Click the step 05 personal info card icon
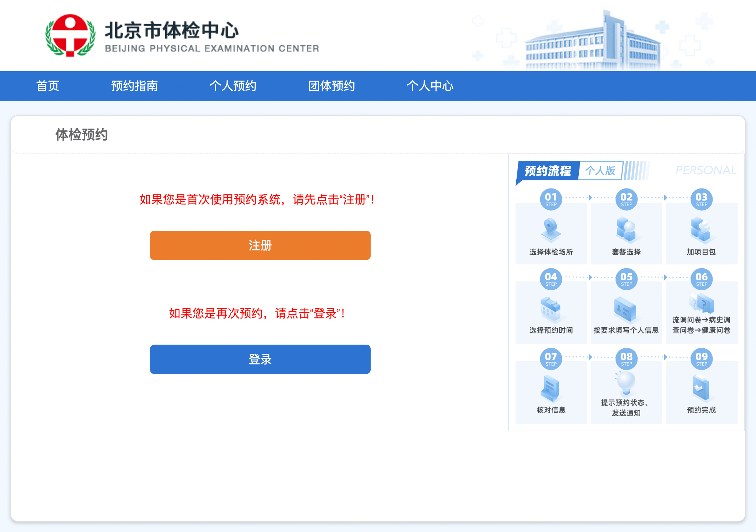Screen dimensions: 756x532 point(625,309)
